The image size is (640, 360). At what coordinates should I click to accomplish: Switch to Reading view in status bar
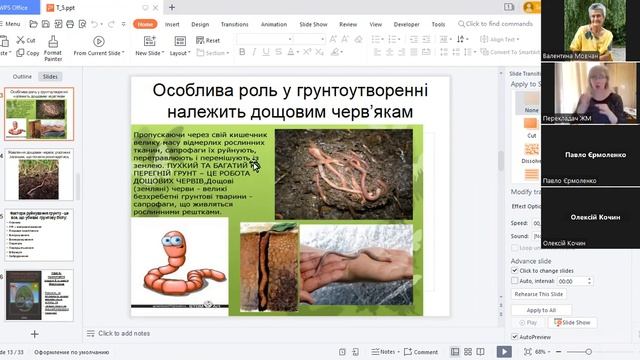(480, 351)
